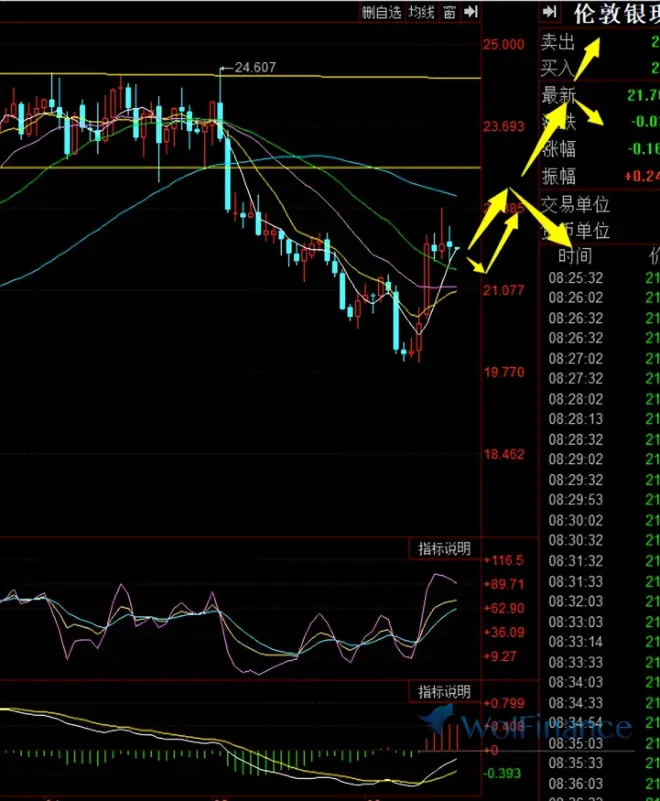
Task: Toggle the 均线 moving average lines
Action: tap(422, 12)
